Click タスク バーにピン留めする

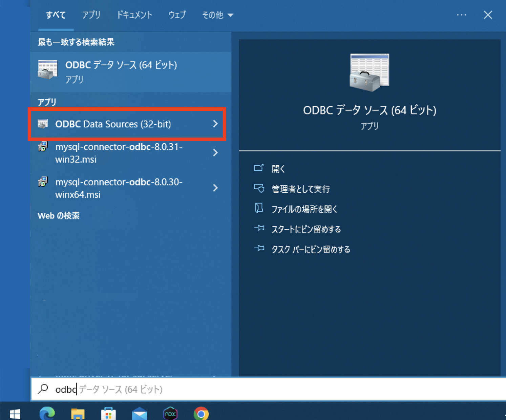(x=311, y=250)
